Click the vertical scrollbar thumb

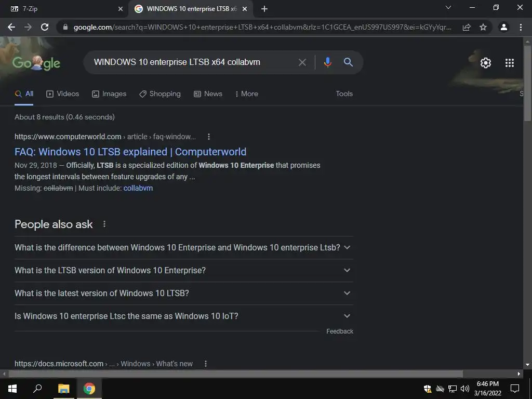pos(527,83)
